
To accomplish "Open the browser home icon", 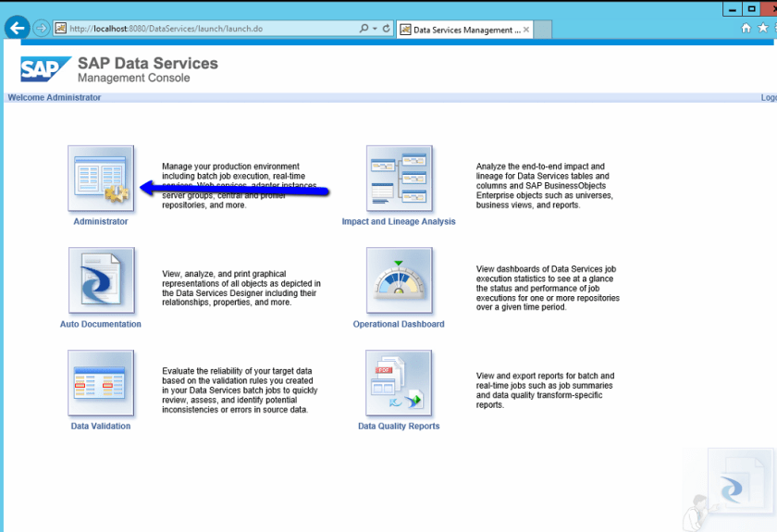I will (x=746, y=29).
